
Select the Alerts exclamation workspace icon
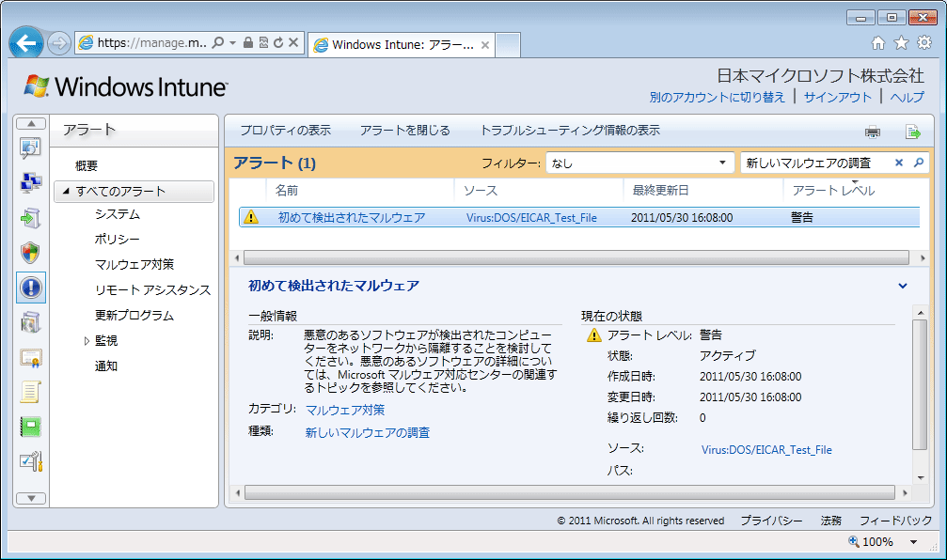click(x=31, y=288)
